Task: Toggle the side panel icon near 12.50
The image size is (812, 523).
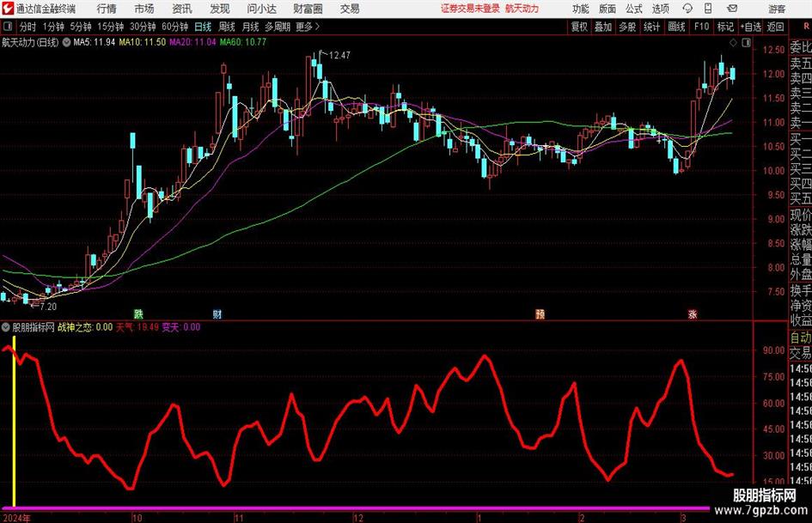Action: pyautogui.click(x=746, y=42)
